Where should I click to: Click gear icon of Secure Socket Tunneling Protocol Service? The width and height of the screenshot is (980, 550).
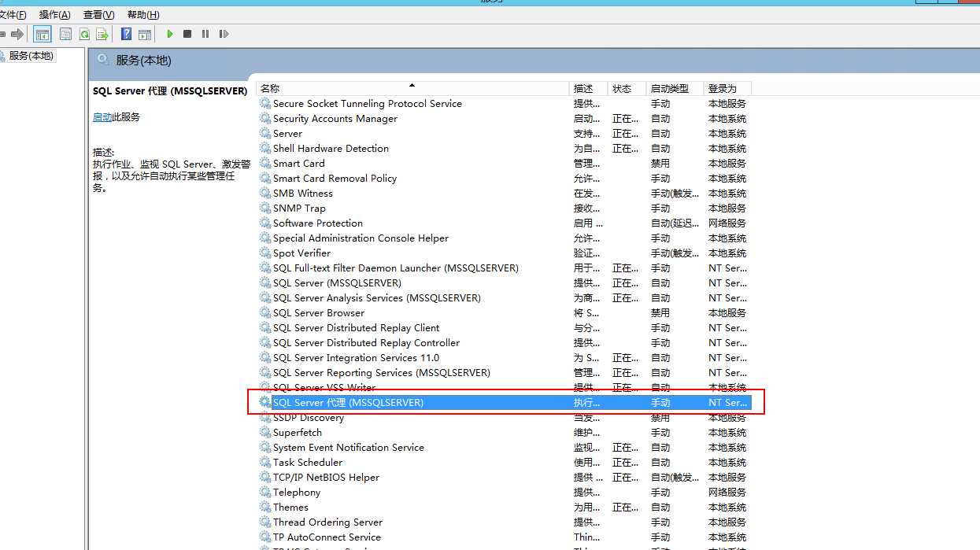tap(265, 104)
